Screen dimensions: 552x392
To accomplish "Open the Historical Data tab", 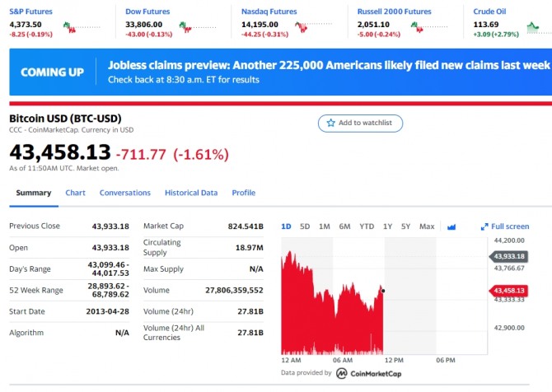I will 191,193.
